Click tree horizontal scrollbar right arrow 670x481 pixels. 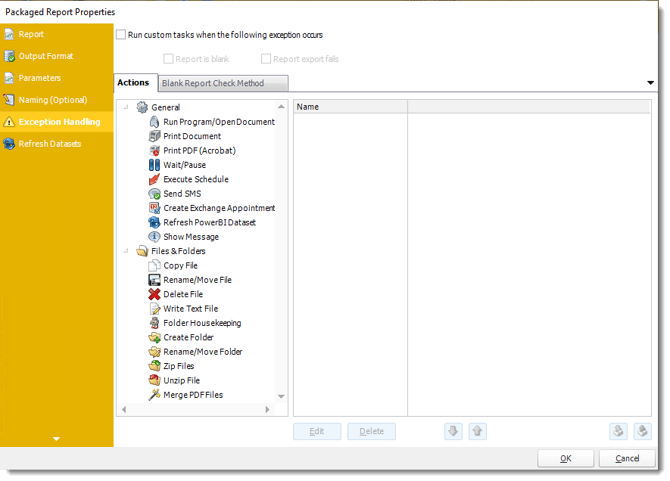coord(267,410)
